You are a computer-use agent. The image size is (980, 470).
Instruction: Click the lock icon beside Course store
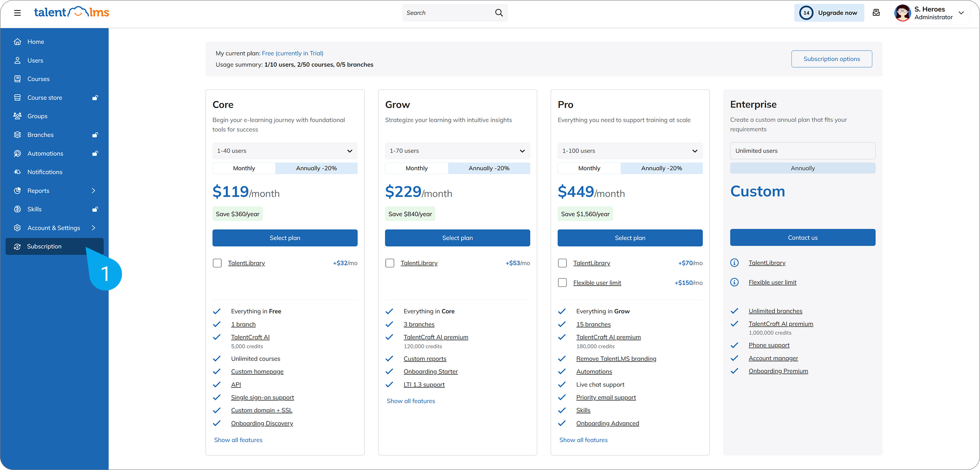[x=95, y=97]
